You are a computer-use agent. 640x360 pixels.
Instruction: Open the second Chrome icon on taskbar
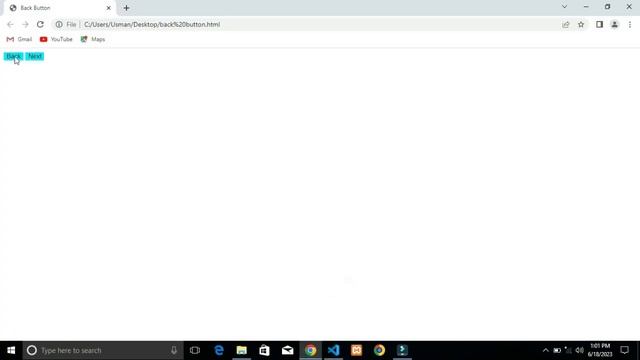379,350
